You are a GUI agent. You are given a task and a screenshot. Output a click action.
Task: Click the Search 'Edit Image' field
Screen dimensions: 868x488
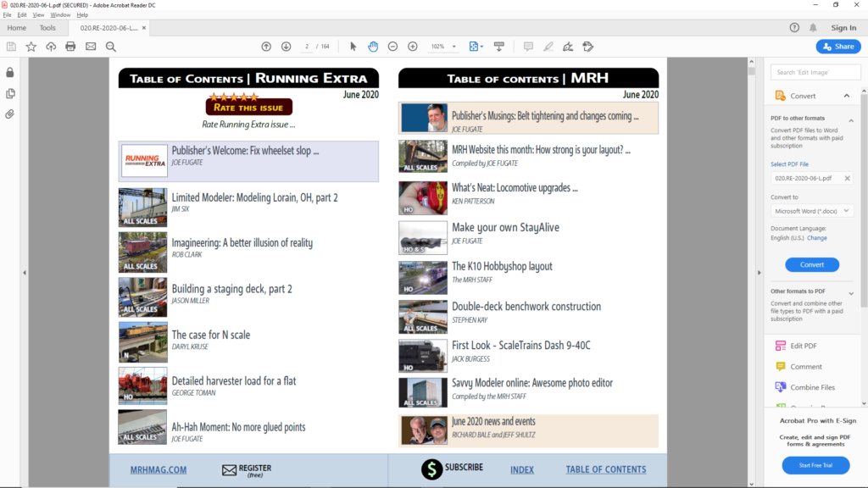[x=815, y=72]
